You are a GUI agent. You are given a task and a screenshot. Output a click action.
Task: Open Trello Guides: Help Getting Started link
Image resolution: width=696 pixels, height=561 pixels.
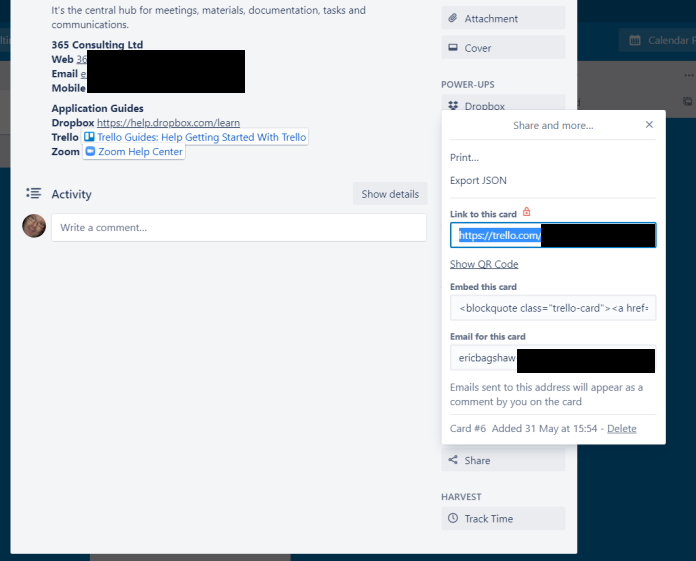coord(196,137)
